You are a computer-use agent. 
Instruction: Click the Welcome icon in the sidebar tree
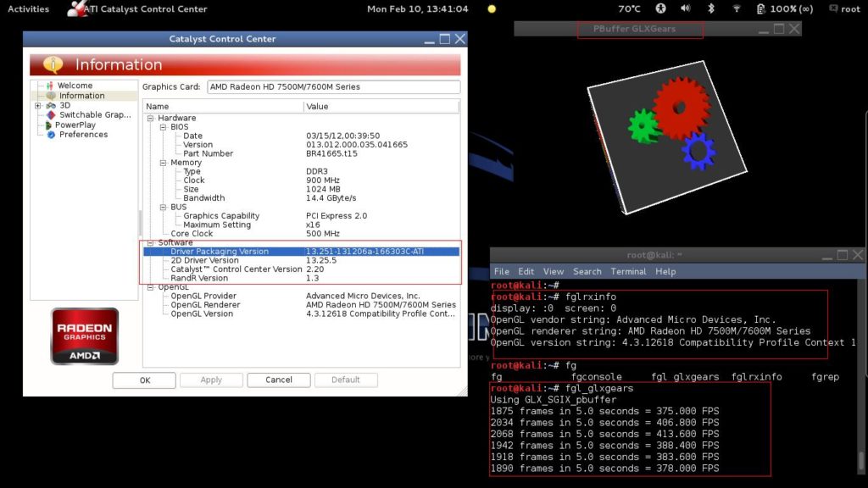point(50,86)
